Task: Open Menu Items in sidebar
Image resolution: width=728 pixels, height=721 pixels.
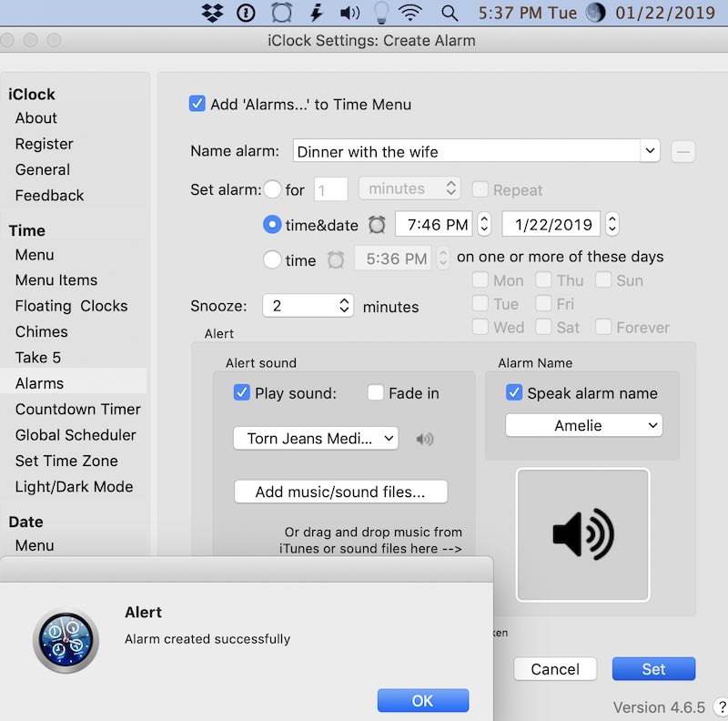Action: (56, 280)
